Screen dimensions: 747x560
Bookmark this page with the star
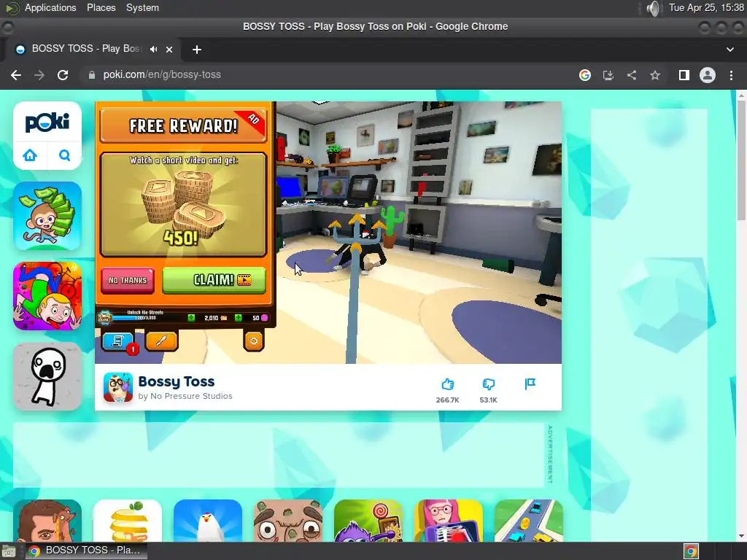pos(655,75)
